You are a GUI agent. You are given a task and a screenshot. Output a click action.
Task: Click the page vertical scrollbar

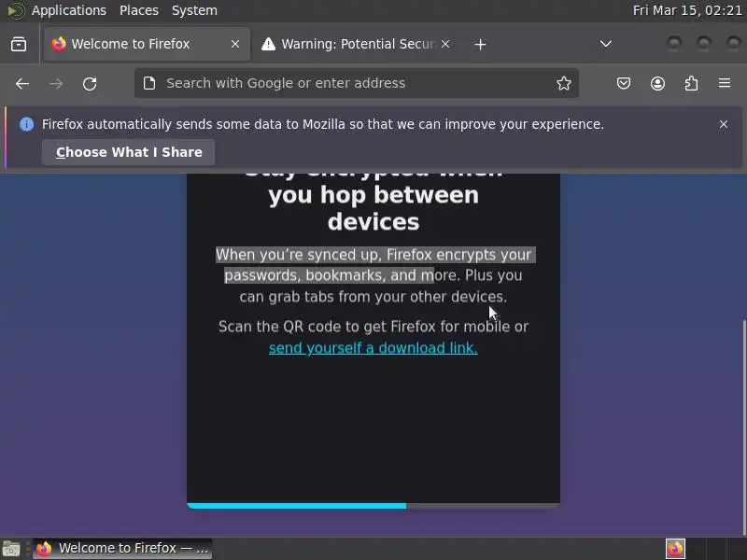743,427
